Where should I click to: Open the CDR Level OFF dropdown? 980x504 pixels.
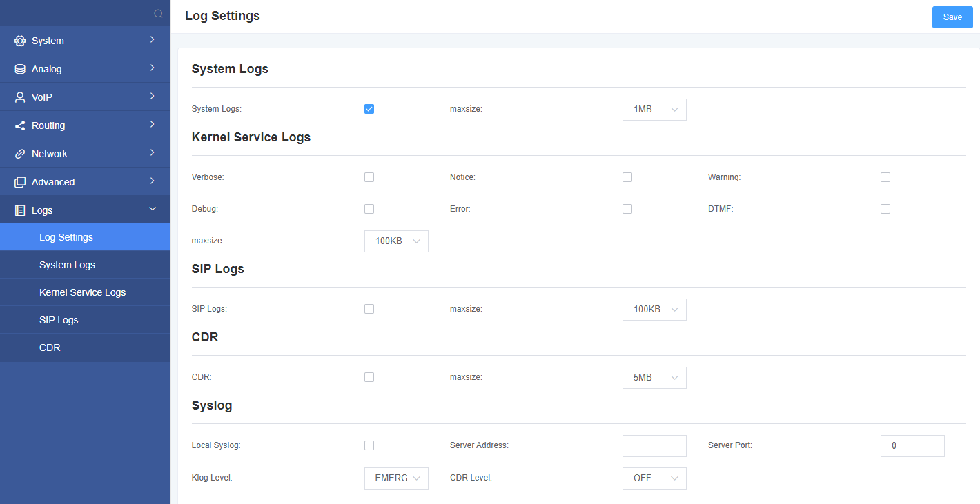click(654, 478)
